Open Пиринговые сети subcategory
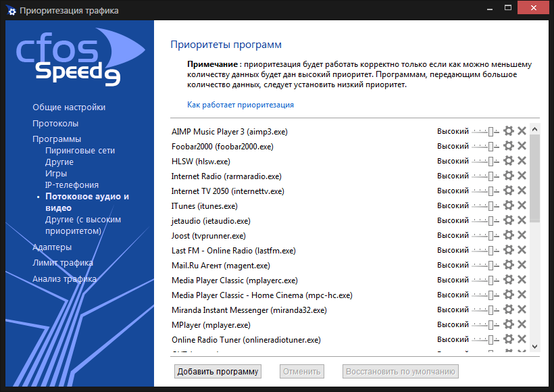 (80, 151)
